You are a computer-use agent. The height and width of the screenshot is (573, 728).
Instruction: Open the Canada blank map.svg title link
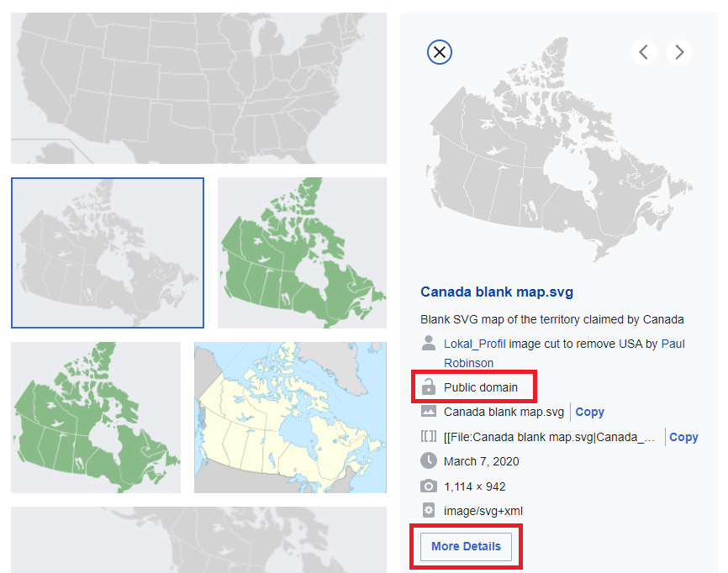click(x=496, y=292)
